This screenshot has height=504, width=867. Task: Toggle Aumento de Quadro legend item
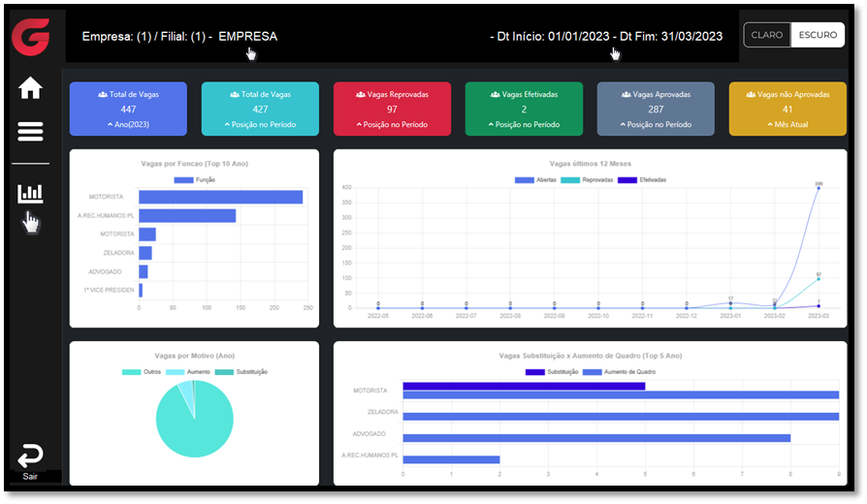620,372
